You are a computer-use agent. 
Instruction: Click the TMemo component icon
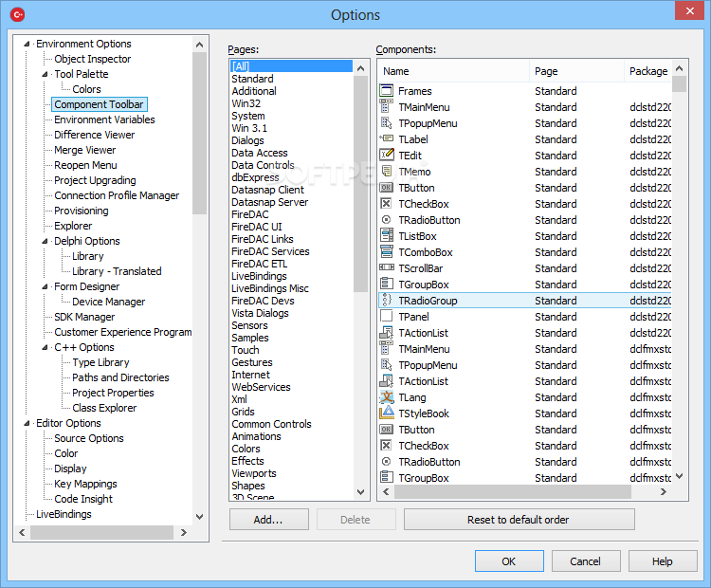click(x=386, y=171)
